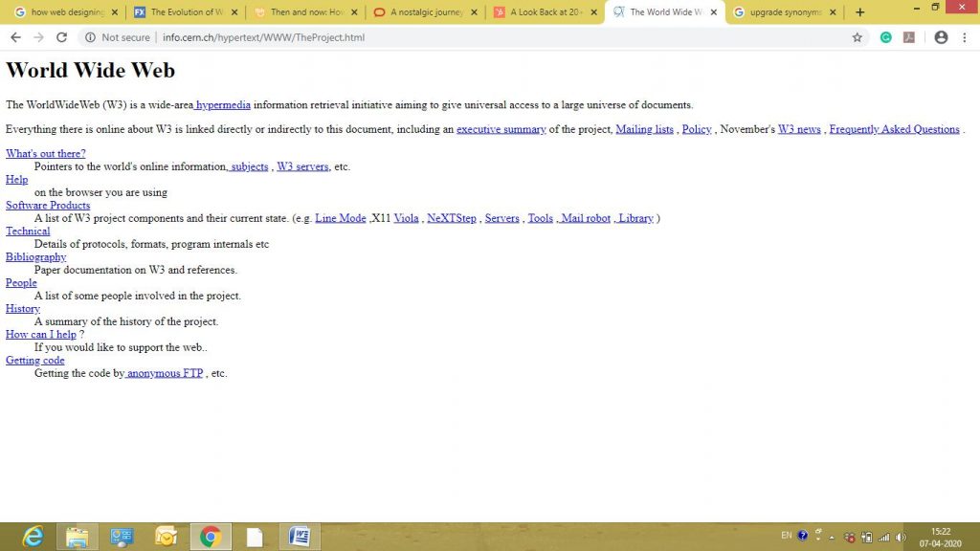This screenshot has height=551, width=980.
Task: Click the Not secure site info indicator
Action: pyautogui.click(x=117, y=37)
